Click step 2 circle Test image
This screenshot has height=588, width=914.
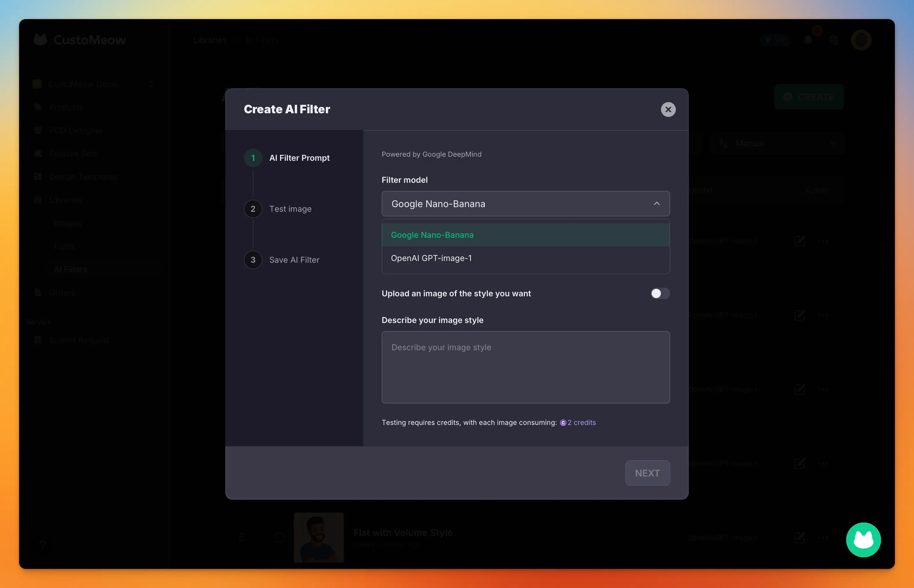coord(253,209)
